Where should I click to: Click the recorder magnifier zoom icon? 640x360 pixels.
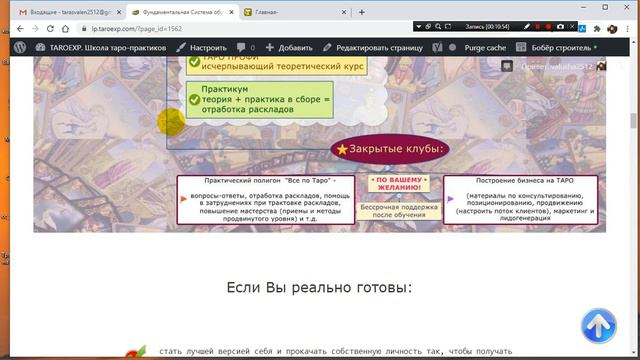point(438,27)
